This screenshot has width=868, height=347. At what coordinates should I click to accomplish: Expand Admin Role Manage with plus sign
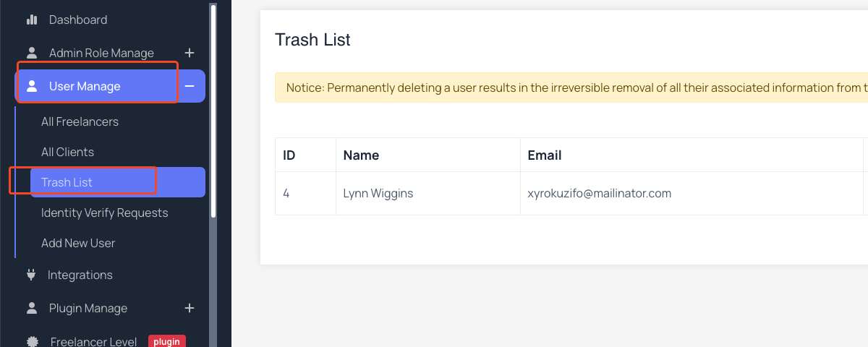tap(190, 53)
